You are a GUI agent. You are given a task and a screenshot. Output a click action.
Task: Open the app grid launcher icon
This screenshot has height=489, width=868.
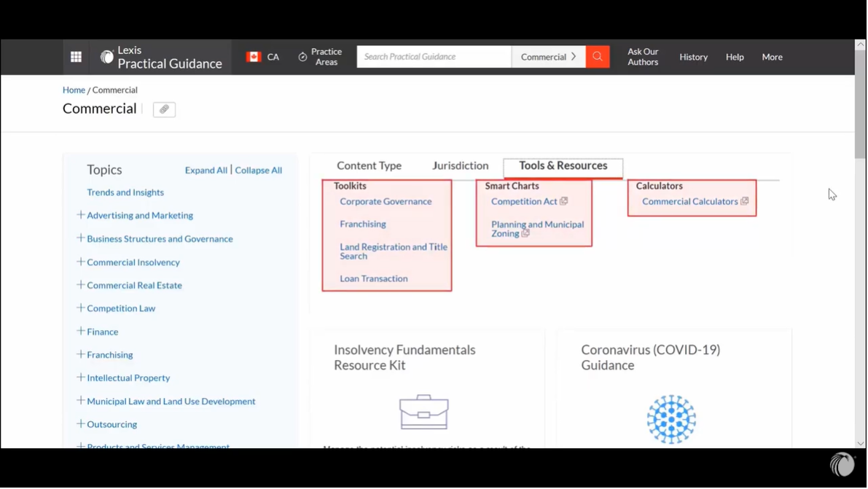[x=76, y=57]
